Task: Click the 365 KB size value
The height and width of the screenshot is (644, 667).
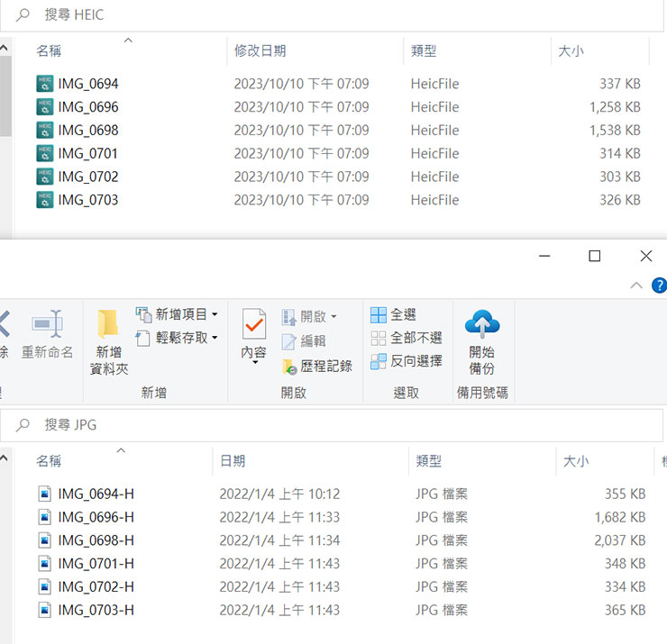Action: pyautogui.click(x=626, y=610)
